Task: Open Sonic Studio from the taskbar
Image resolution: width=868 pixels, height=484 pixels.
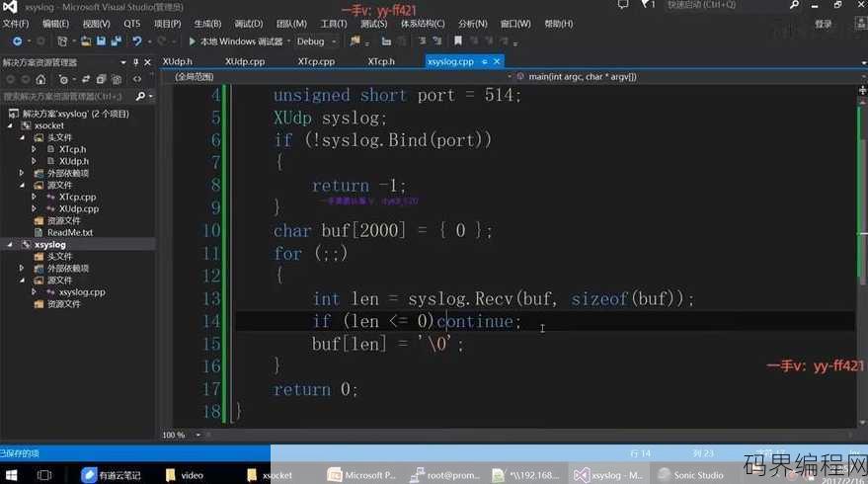Action: (692, 474)
